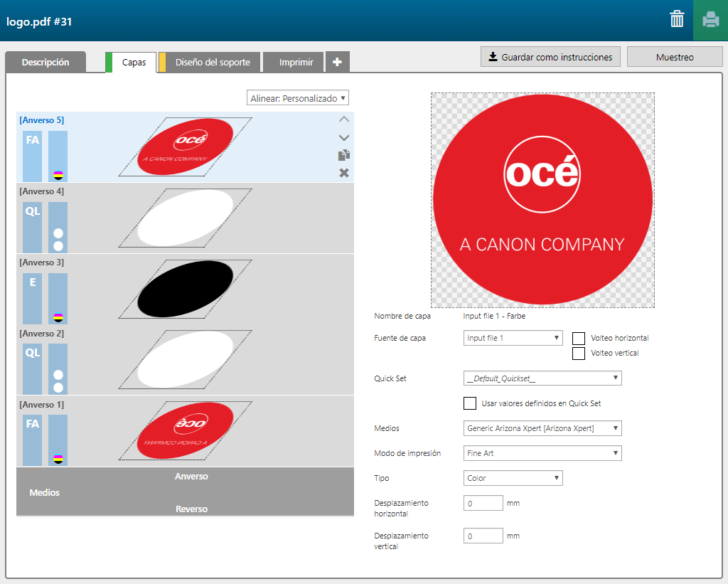
Task: Click the [Anverso 3] layer label
Action: [x=42, y=262]
